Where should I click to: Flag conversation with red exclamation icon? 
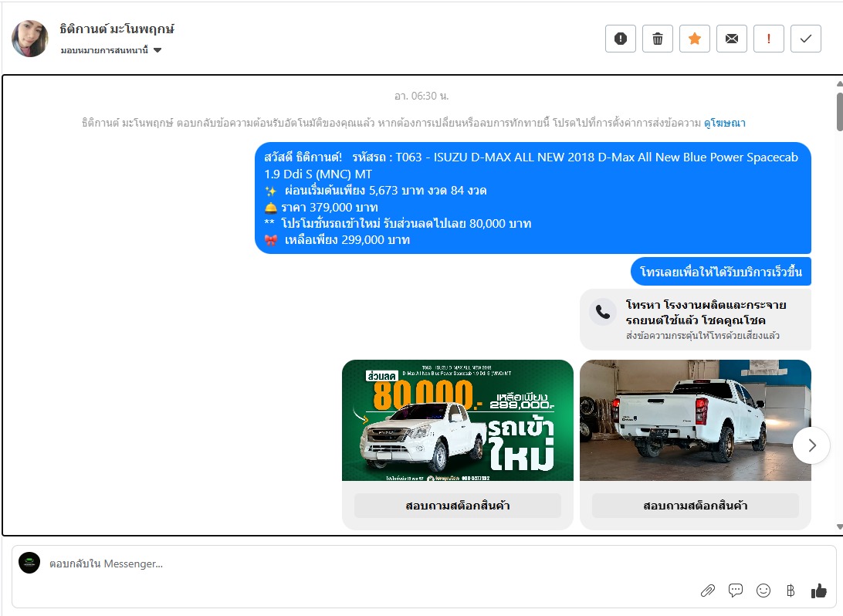click(769, 39)
